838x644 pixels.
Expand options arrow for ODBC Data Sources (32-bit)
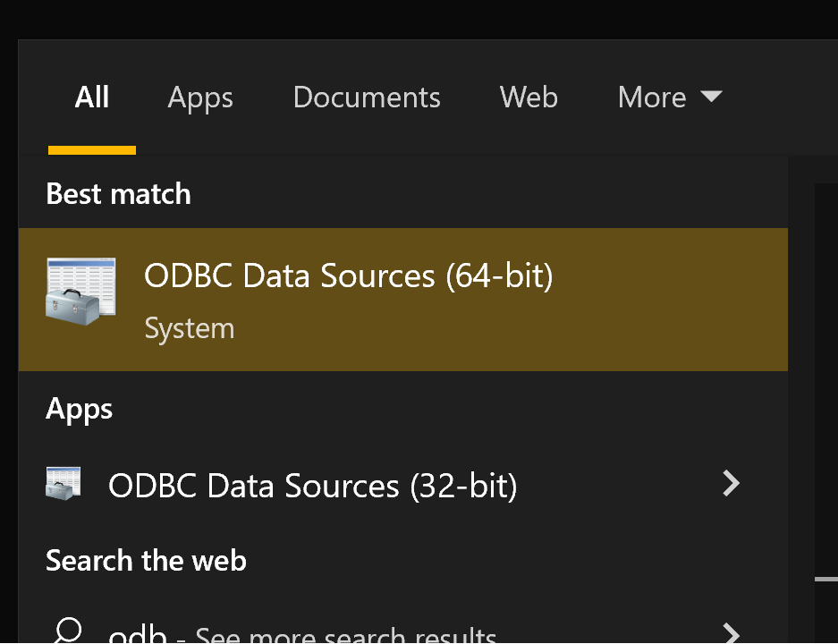click(x=731, y=484)
